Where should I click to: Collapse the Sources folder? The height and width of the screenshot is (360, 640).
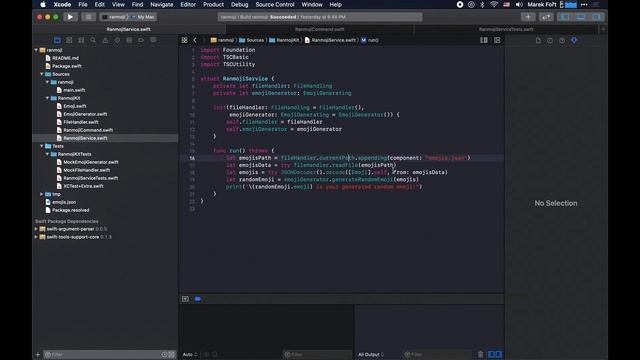(x=42, y=74)
